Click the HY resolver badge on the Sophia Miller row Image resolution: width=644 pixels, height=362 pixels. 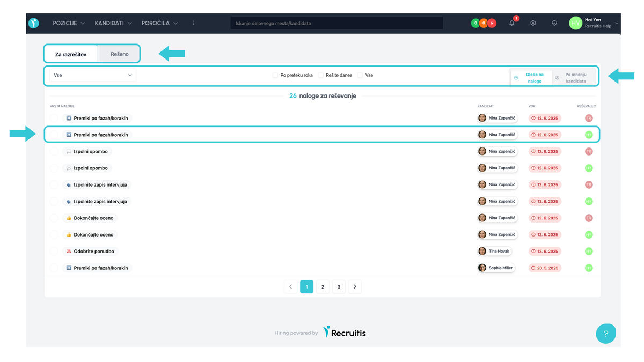point(589,268)
